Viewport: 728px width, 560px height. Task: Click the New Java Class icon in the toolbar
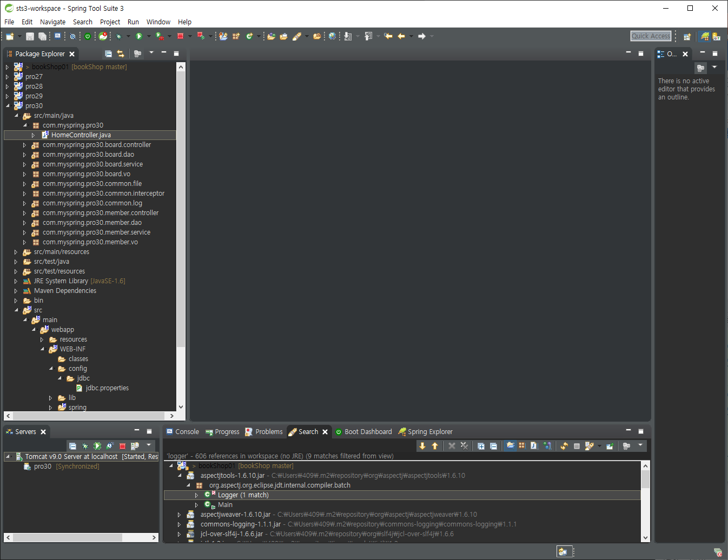point(249,36)
